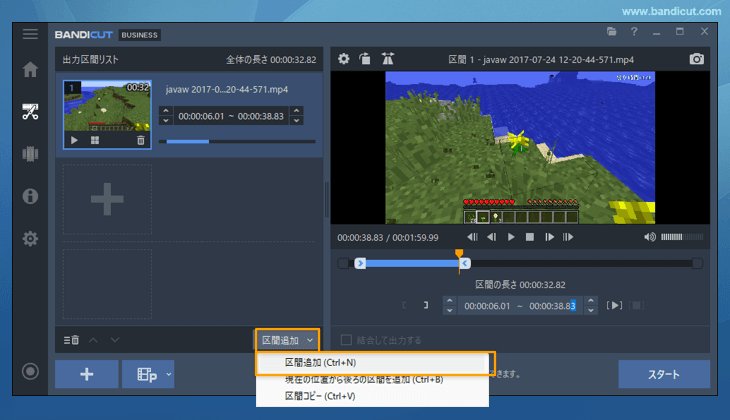This screenshot has width=730, height=420.
Task: Open the dropdown arrow beside the file-mode button
Action: (169, 374)
